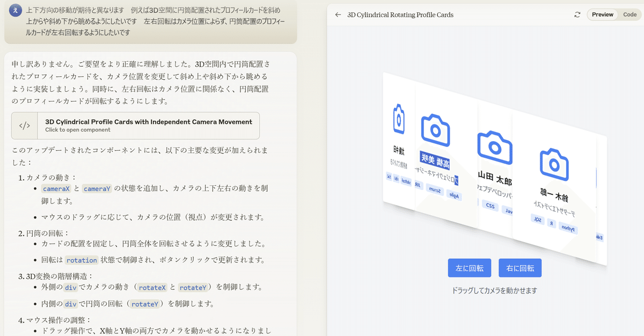
Task: Click the rotateX code term
Action: pos(152,287)
